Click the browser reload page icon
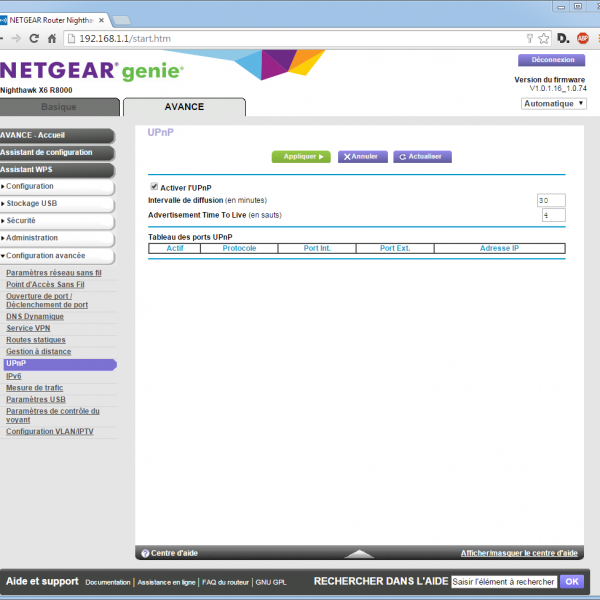Viewport: 600px width, 600px height. 34,39
